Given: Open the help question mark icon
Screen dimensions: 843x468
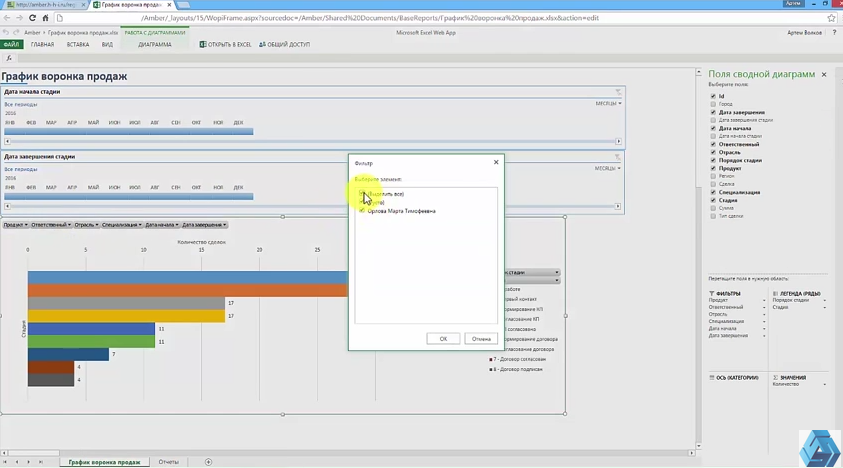Looking at the screenshot, I should pos(834,32).
